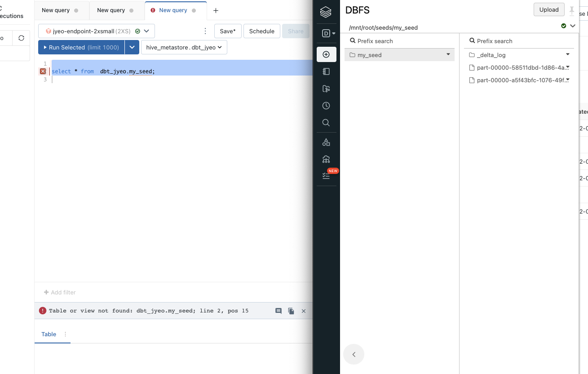
Task: Open Query History marked with NEW badge
Action: click(x=326, y=175)
